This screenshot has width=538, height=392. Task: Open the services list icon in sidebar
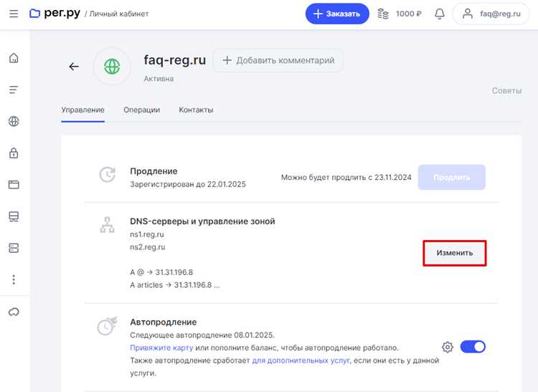click(14, 90)
